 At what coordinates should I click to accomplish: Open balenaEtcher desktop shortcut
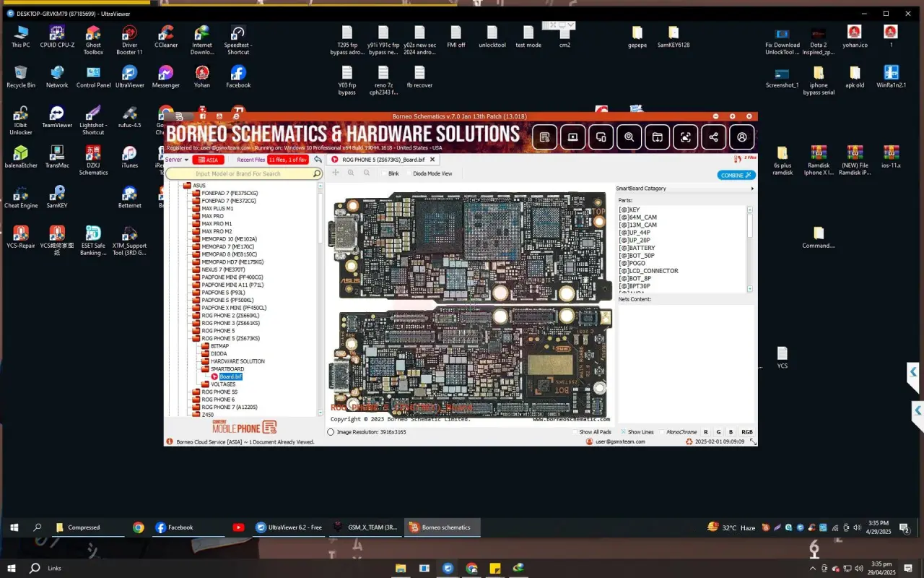tap(21, 158)
